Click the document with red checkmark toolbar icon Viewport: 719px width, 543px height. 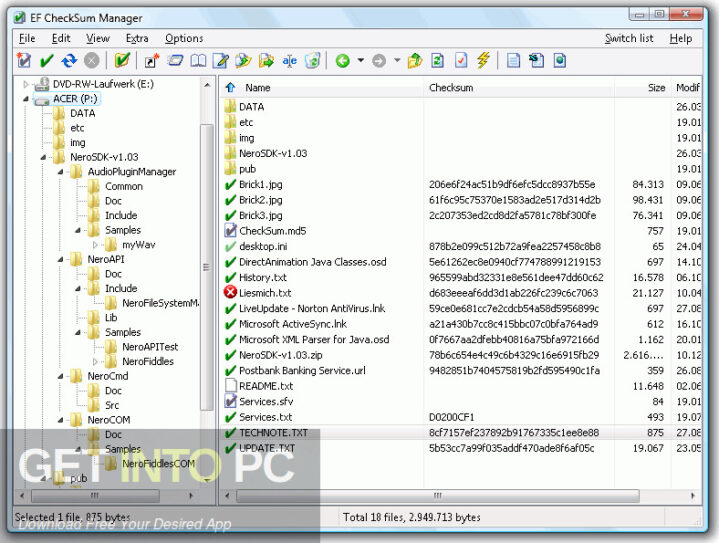click(x=461, y=60)
